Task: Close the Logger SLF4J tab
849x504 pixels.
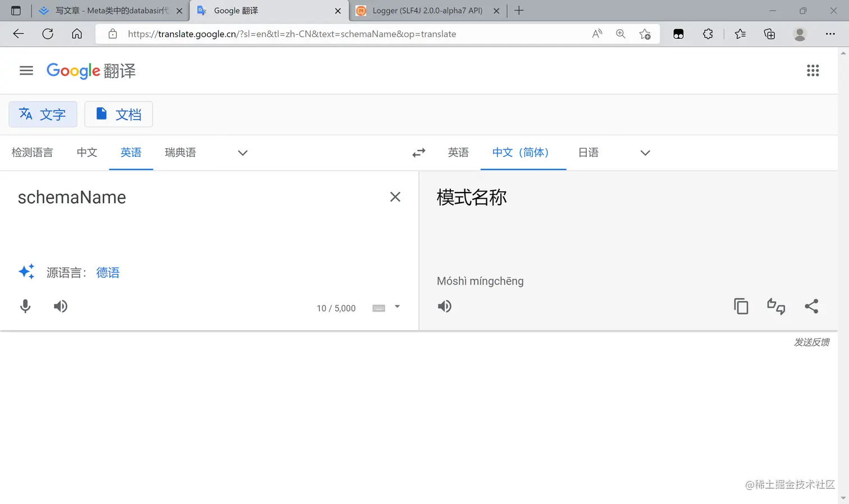Action: [496, 11]
